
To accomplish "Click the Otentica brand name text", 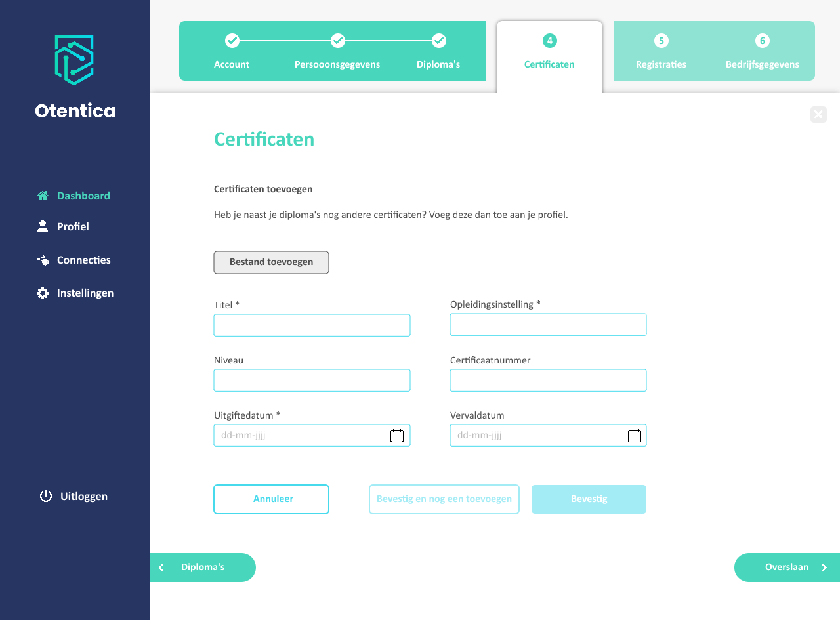I will (75, 111).
